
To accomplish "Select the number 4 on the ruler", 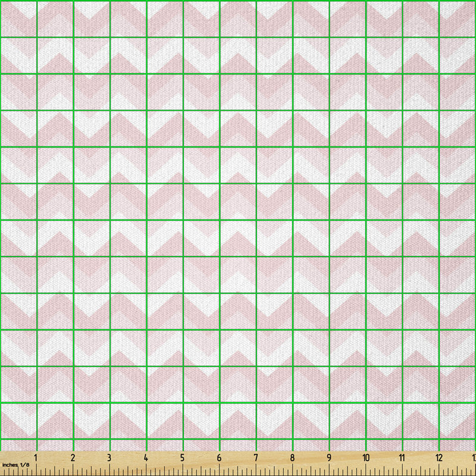I will tap(146, 458).
